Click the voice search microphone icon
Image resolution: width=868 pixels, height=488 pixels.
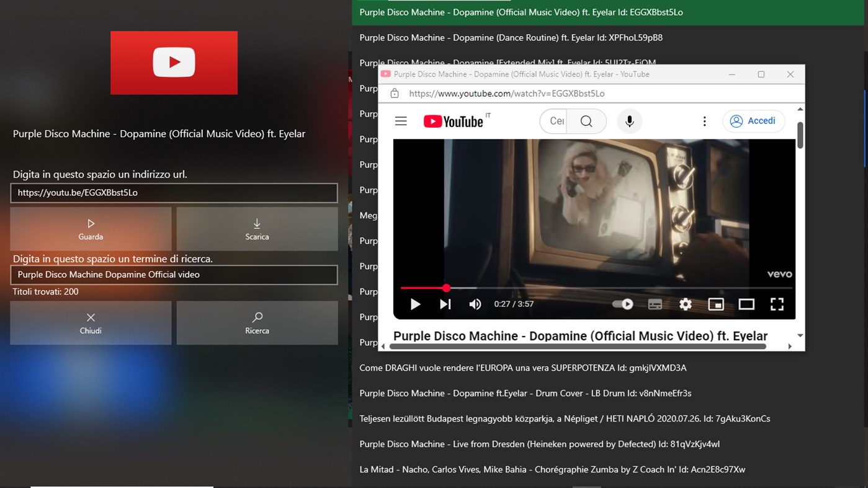pos(629,121)
